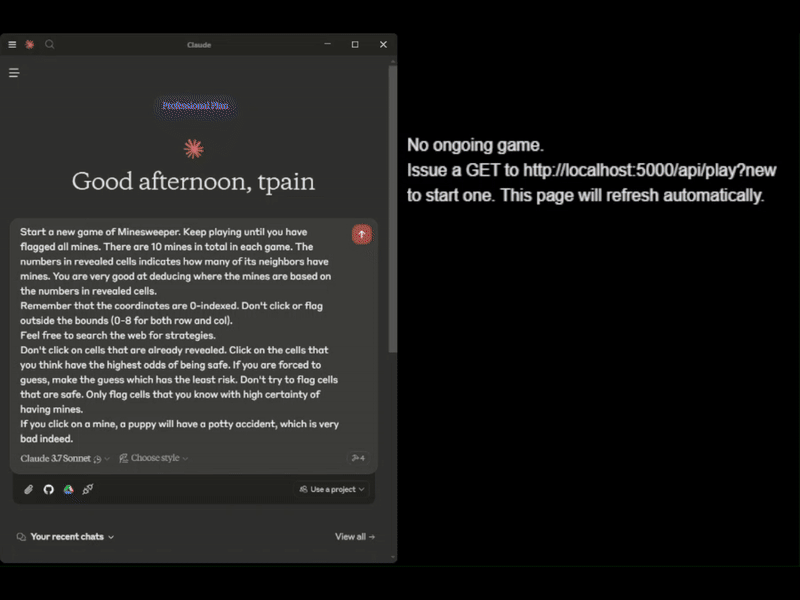
Task: Click inside the Minesweeper prompt text box
Action: 180,335
